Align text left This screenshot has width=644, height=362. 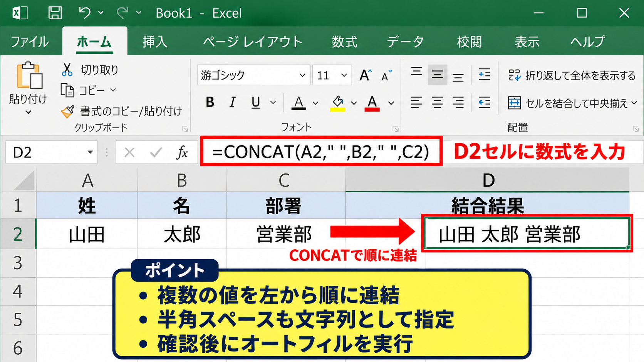pos(416,103)
